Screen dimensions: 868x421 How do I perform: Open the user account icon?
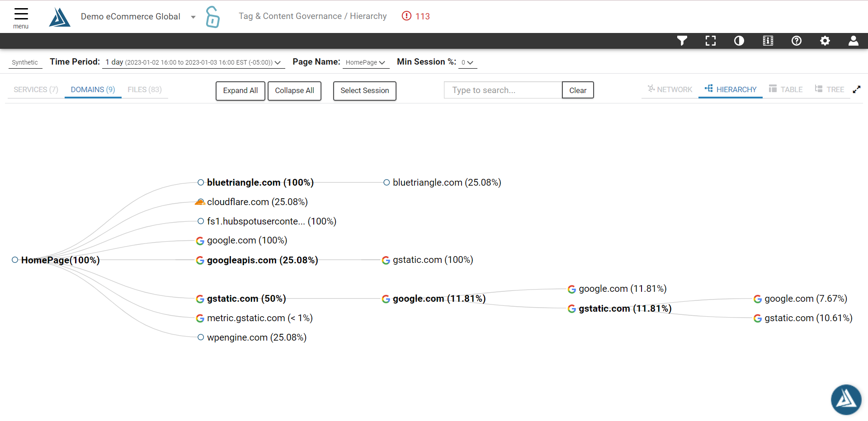point(854,41)
